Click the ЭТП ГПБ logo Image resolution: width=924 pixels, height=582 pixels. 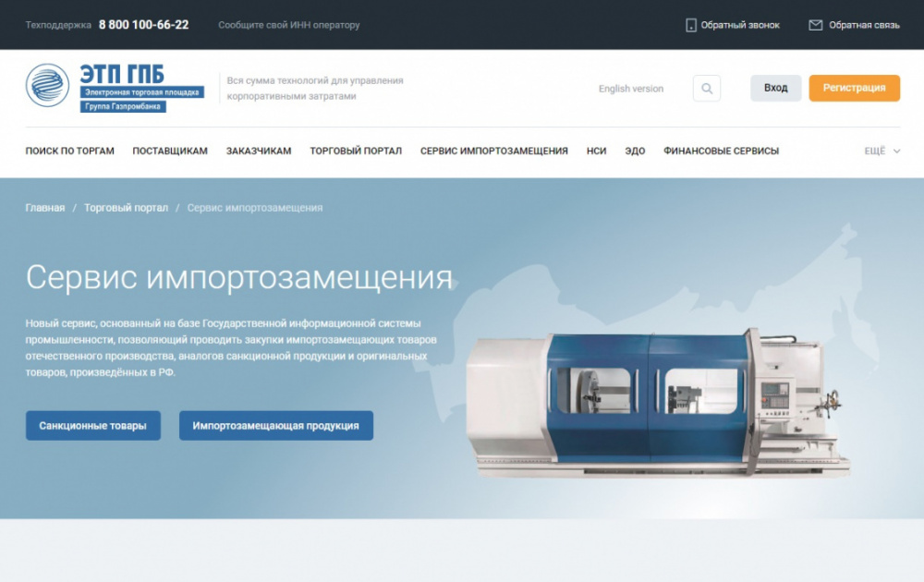pyautogui.click(x=115, y=88)
